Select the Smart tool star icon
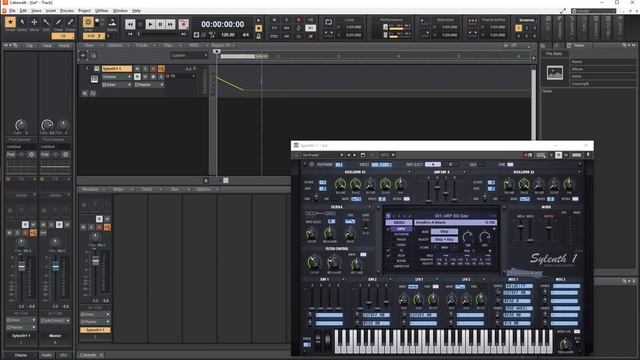 coord(10,22)
